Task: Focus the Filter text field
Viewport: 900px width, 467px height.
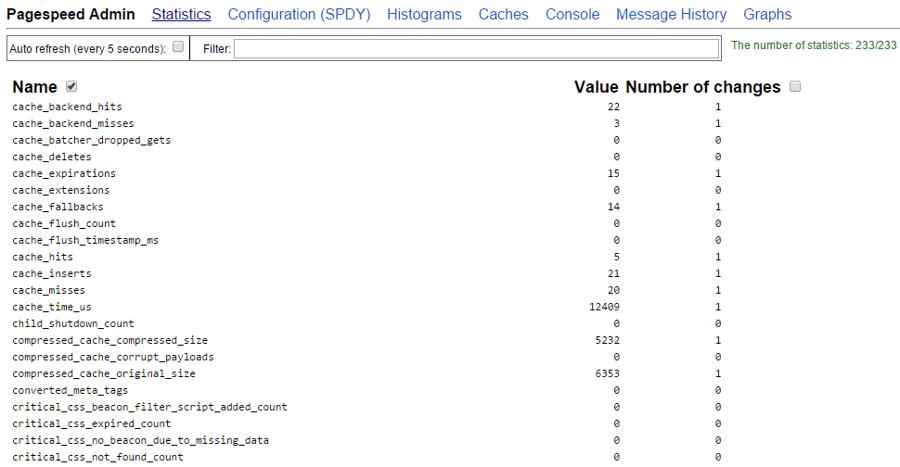Action: click(x=476, y=49)
